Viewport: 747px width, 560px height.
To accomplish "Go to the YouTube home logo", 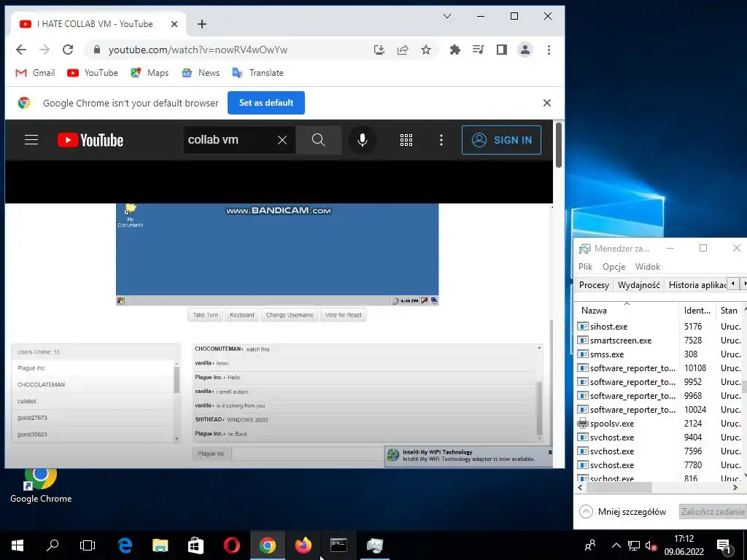I will pos(90,140).
